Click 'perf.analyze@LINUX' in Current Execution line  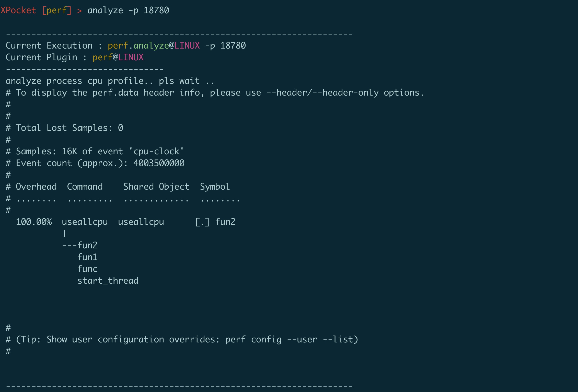pyautogui.click(x=154, y=45)
